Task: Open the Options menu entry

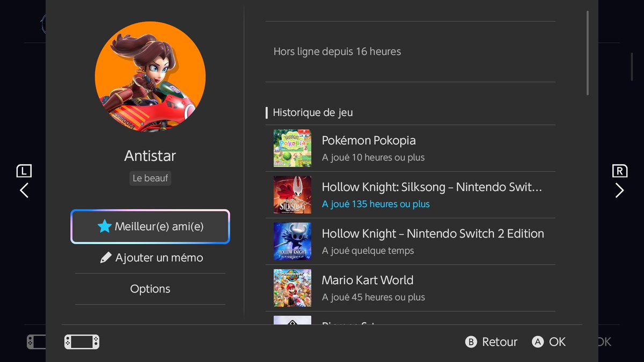Action: pyautogui.click(x=150, y=289)
